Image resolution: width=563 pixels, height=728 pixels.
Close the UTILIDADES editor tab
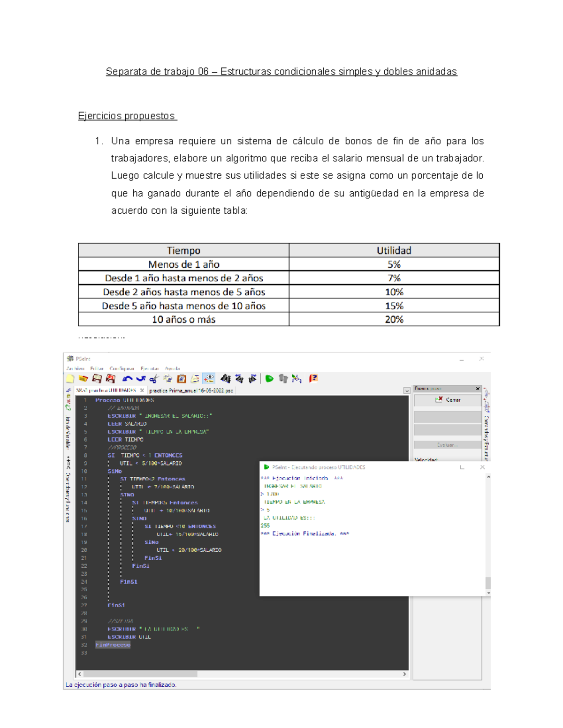142,390
